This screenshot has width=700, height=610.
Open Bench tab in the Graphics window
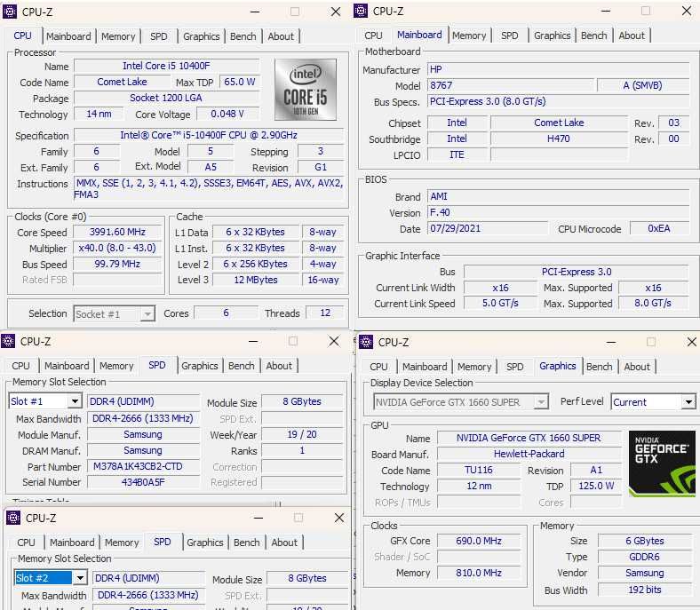point(600,367)
